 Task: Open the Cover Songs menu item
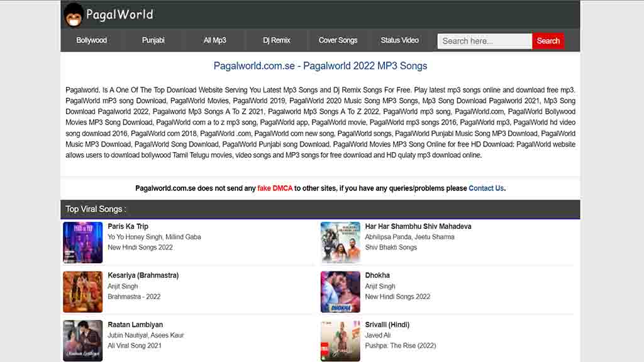coord(338,40)
